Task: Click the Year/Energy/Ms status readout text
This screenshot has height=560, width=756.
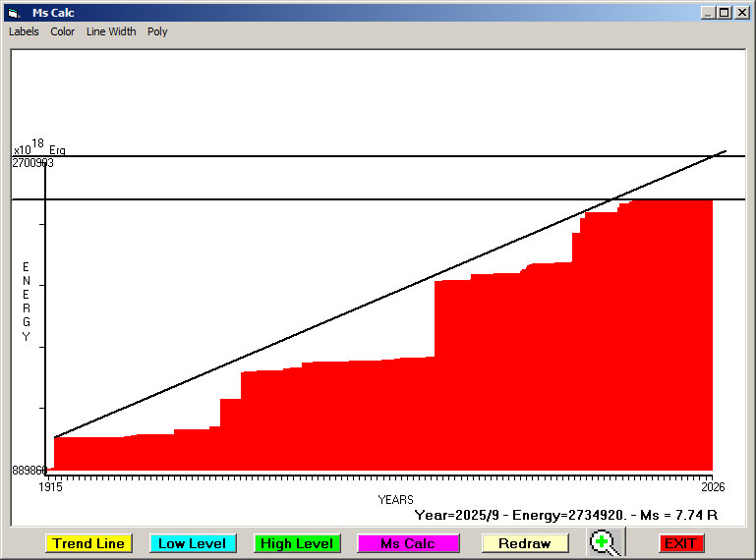Action: [566, 514]
